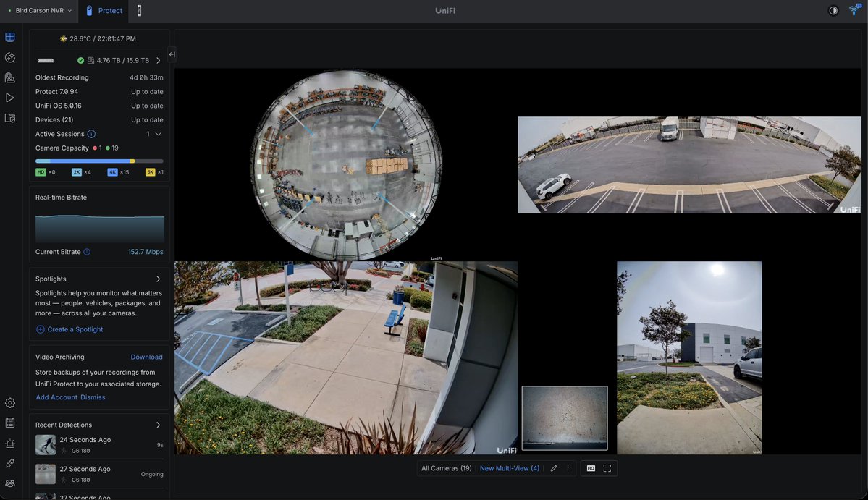Click the Video Archiving Download link
Viewport: 868px width, 500px height.
click(147, 357)
